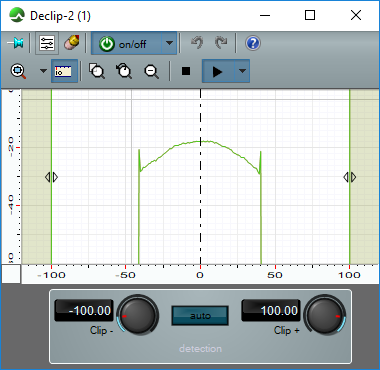Click the pin window icon
Screen dimensions: 380x370
[x=16, y=43]
